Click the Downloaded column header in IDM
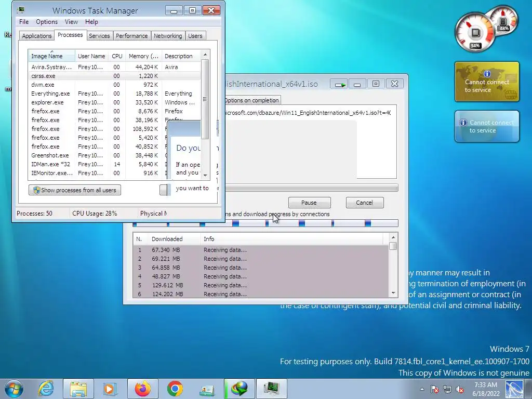532x399 pixels. (x=174, y=239)
